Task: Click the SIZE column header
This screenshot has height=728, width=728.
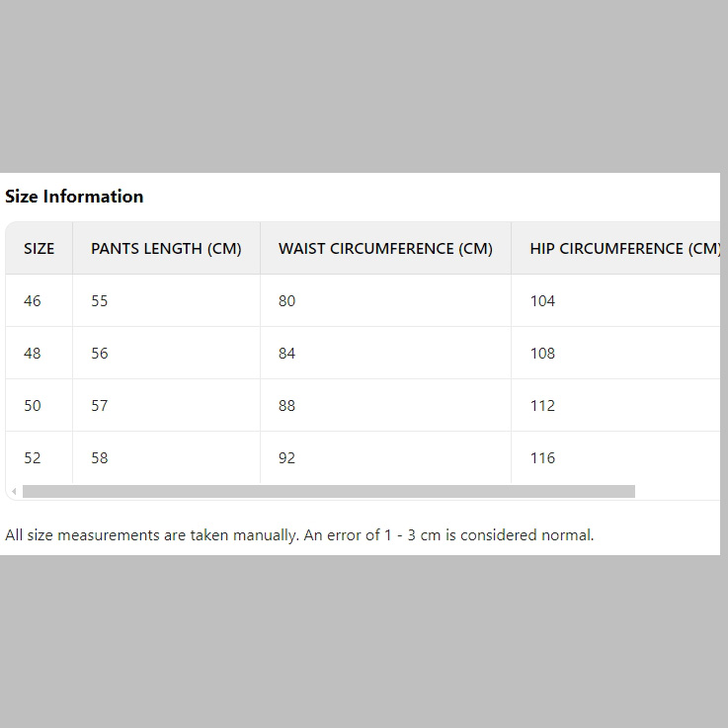Action: point(40,249)
